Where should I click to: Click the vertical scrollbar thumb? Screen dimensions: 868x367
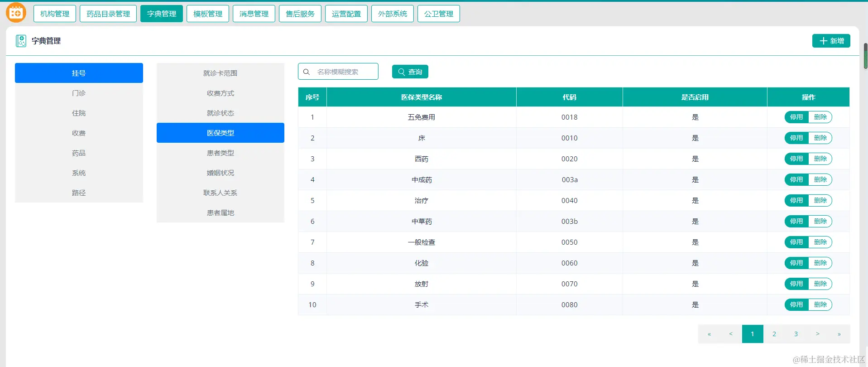(865, 56)
